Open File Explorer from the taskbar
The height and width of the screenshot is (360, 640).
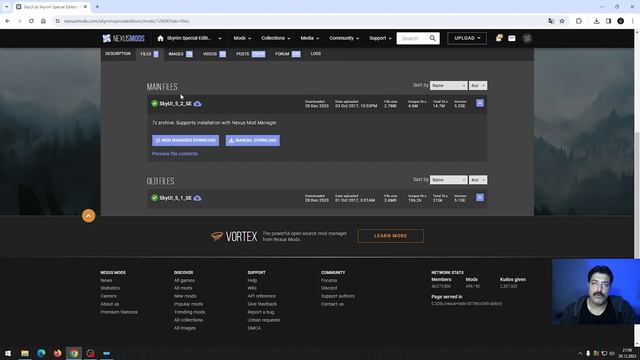pos(25,353)
